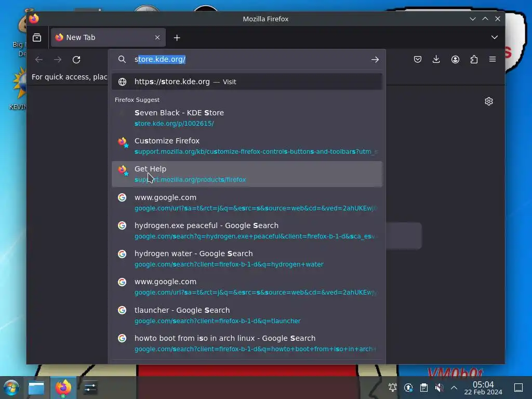Select the Customize Firefox suggestion

click(x=247, y=146)
